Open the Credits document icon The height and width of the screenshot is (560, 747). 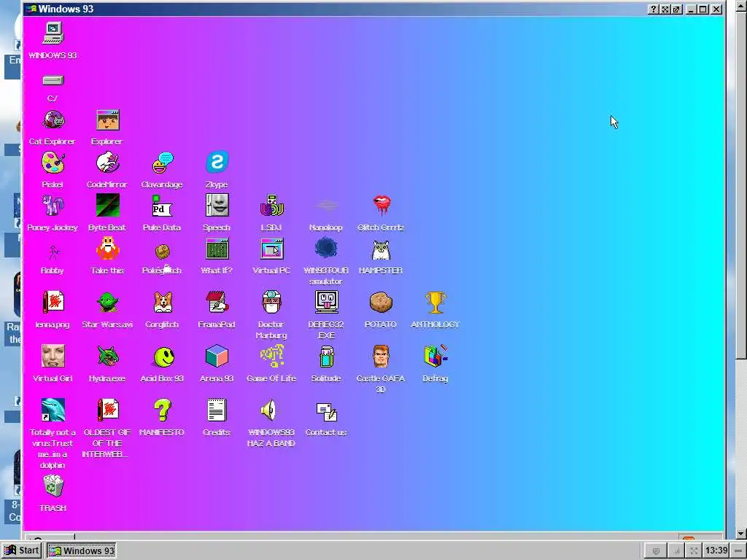click(x=217, y=410)
